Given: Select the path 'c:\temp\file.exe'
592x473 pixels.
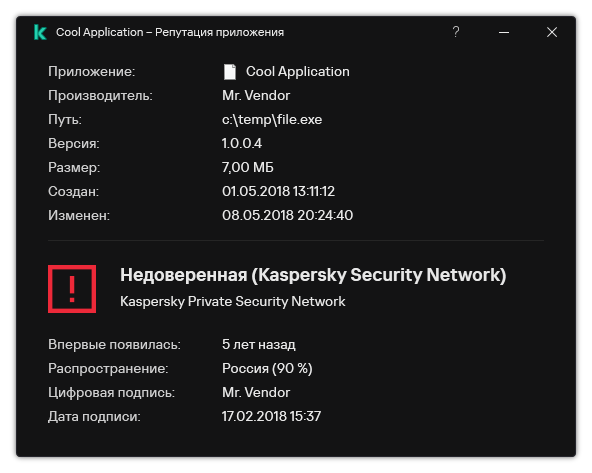Looking at the screenshot, I should coord(272,120).
